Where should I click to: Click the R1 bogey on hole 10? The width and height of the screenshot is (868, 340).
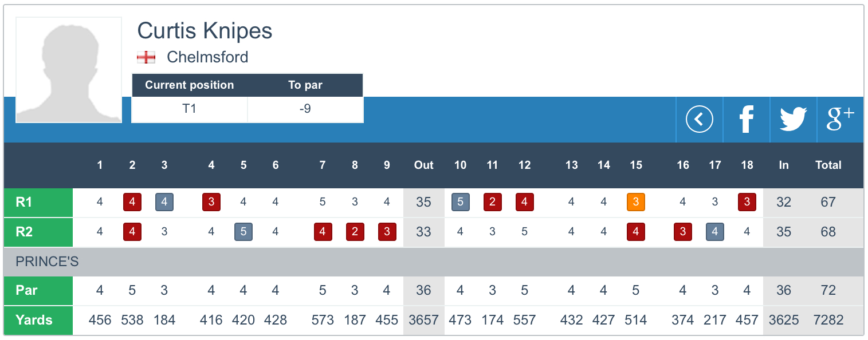(x=461, y=202)
